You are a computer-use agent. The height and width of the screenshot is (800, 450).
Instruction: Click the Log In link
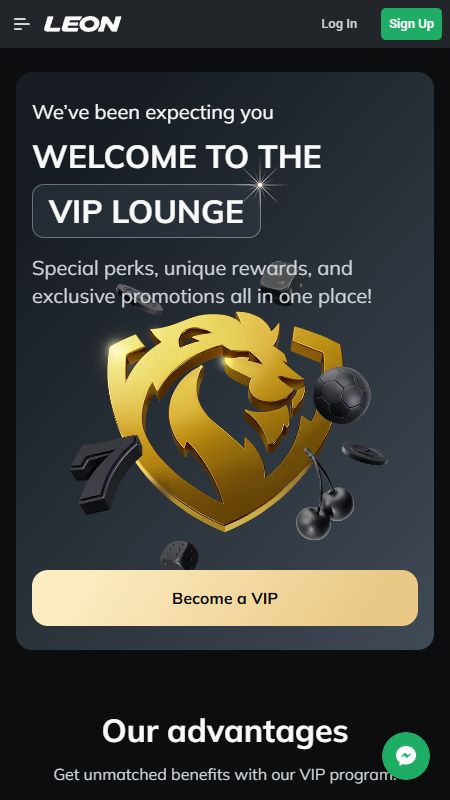(x=339, y=24)
